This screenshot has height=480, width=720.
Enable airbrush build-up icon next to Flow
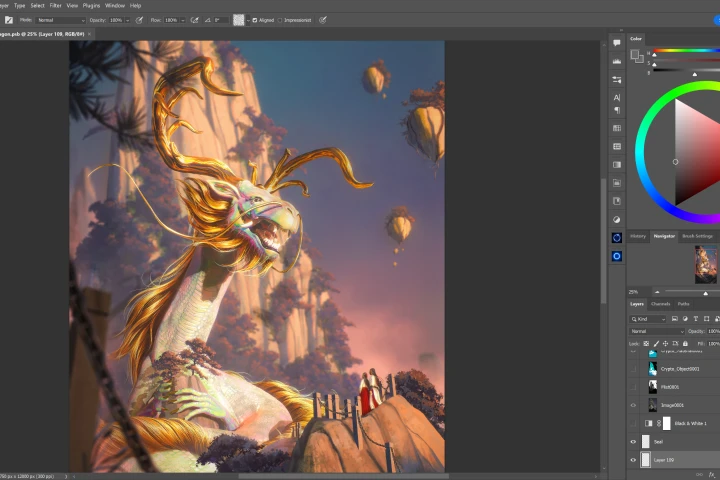click(x=194, y=20)
